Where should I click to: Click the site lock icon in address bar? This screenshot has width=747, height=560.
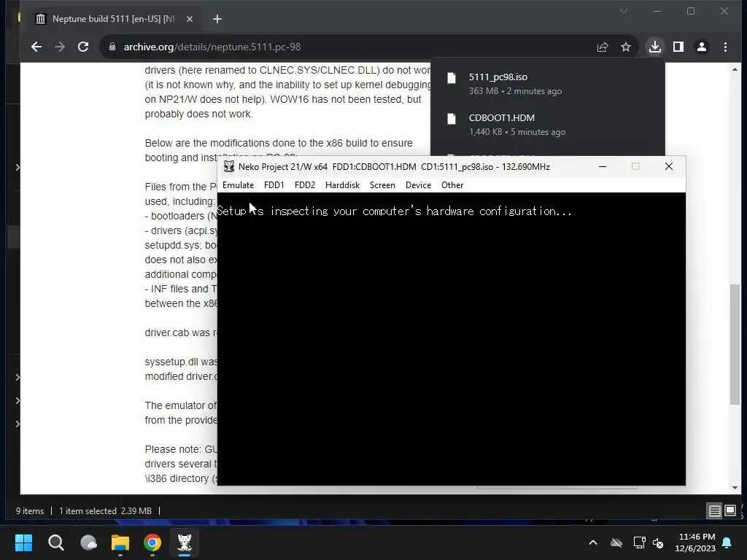[112, 47]
